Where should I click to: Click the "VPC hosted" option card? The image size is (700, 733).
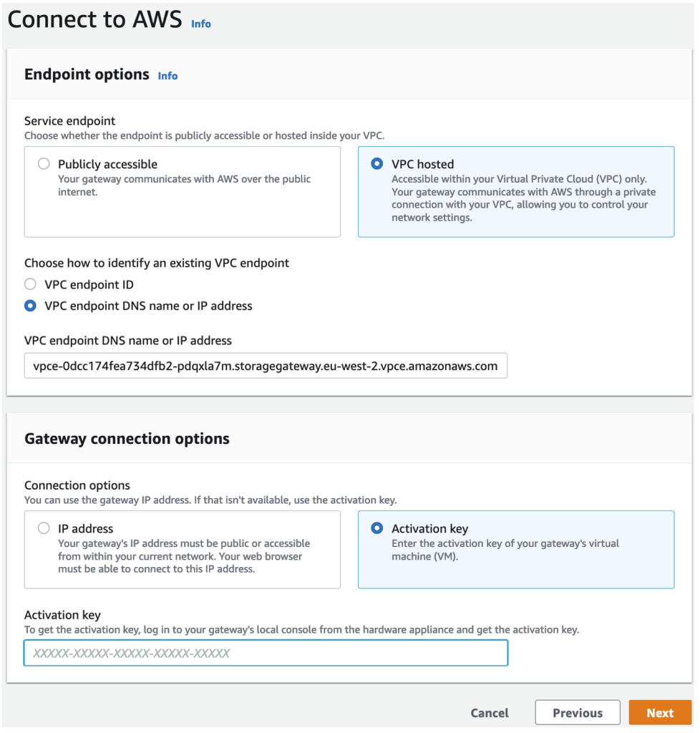pos(515,191)
